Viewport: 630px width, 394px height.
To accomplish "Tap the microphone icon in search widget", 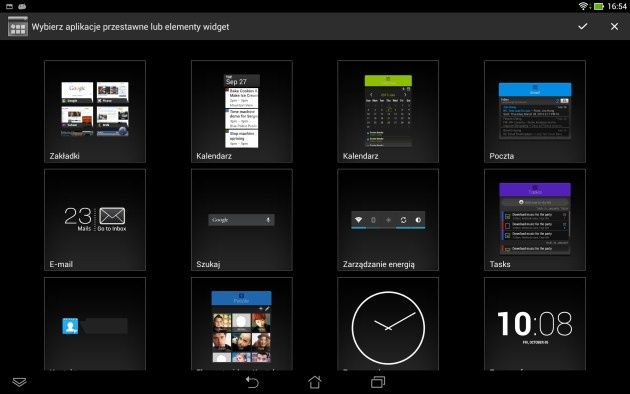I will click(x=268, y=220).
